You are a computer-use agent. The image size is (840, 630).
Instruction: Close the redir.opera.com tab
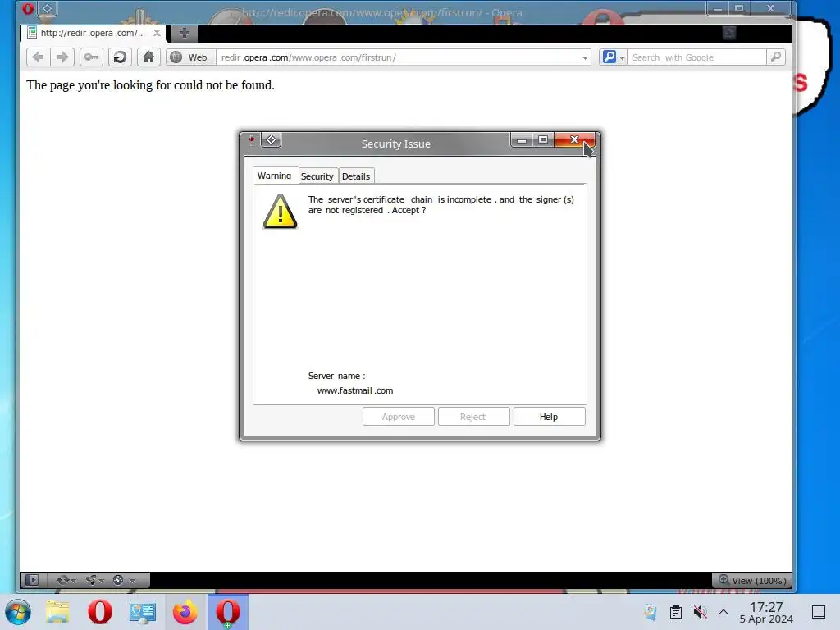pyautogui.click(x=157, y=33)
